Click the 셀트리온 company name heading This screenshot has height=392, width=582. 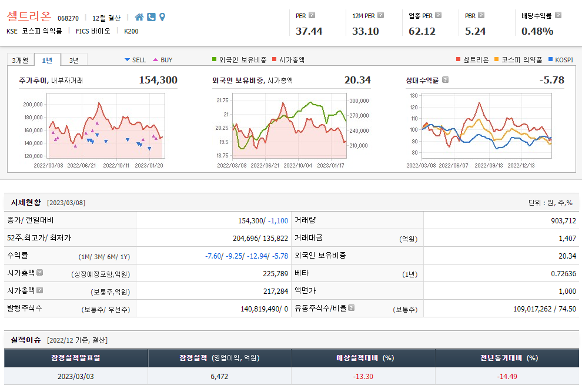point(29,16)
